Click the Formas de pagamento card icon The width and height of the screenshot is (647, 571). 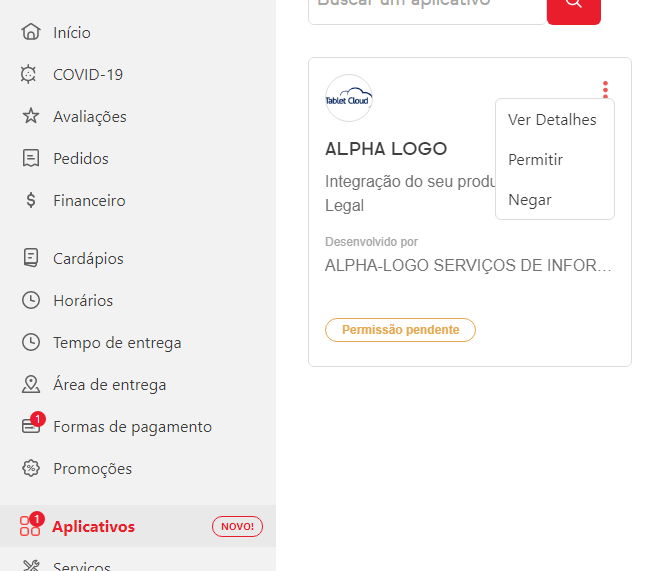(31, 427)
